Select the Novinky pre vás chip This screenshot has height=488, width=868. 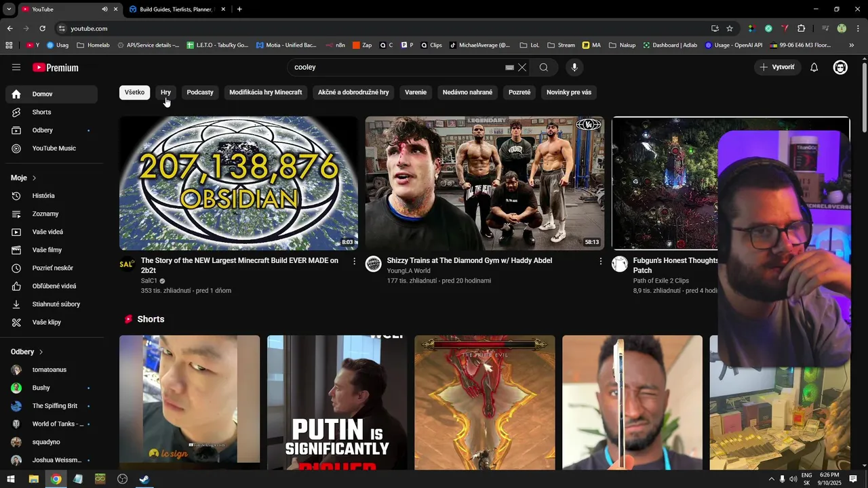click(569, 92)
